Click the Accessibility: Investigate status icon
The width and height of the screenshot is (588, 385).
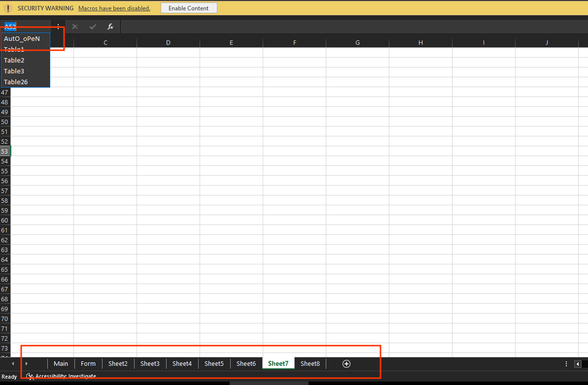click(x=30, y=376)
